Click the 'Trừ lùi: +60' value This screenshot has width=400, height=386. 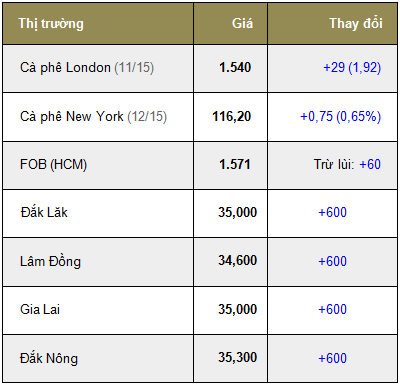(x=347, y=164)
